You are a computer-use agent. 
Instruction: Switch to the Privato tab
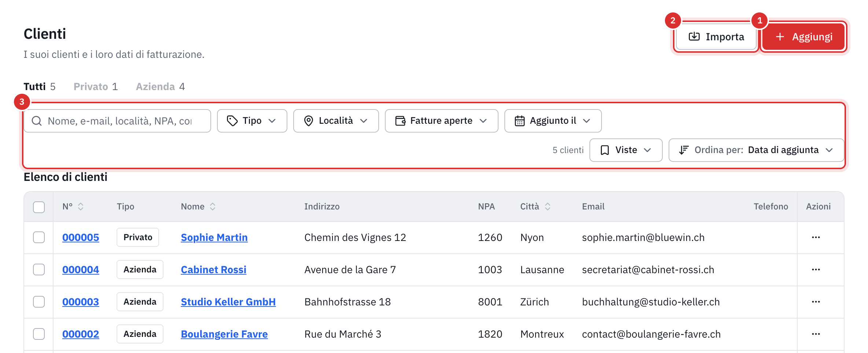[x=96, y=86]
